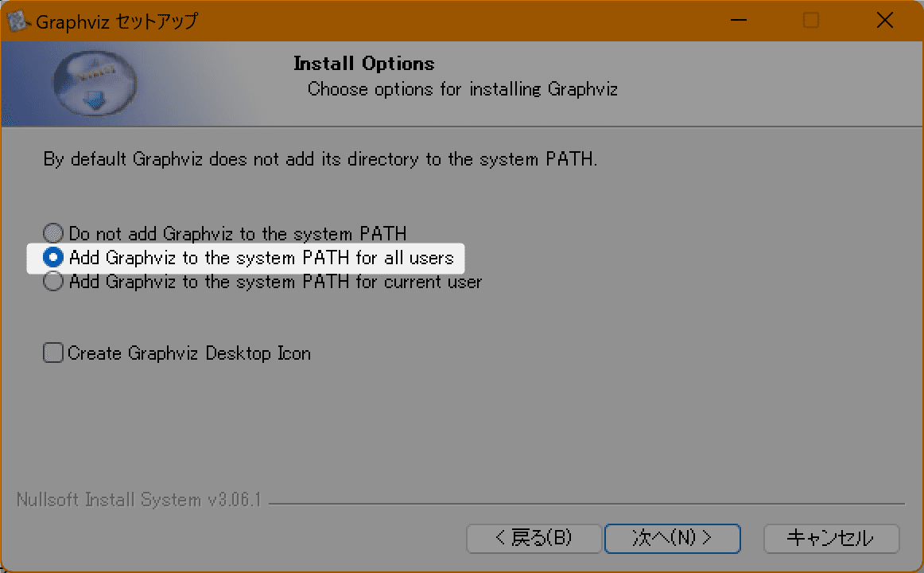This screenshot has height=573, width=924.
Task: Select "Do not add Graphviz to the system PATH"
Action: point(53,232)
